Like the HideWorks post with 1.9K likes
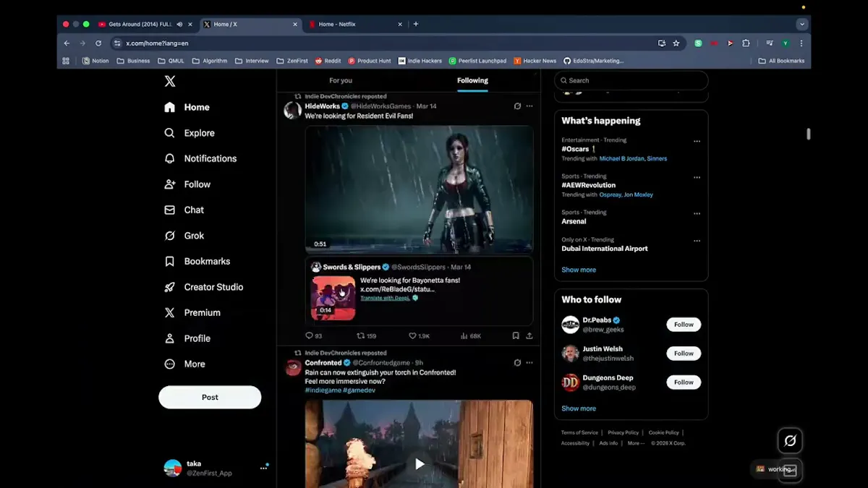 [x=419, y=335]
